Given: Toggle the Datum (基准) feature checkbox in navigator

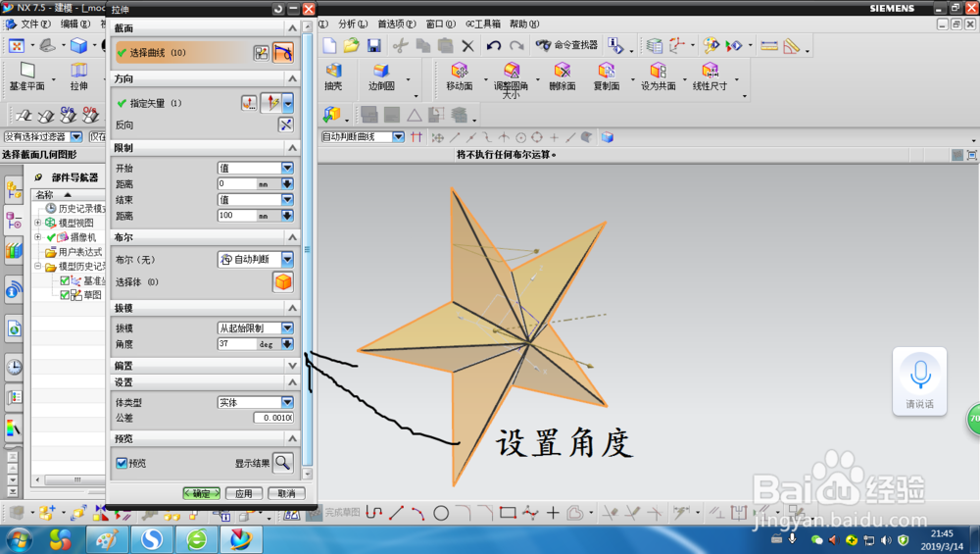Looking at the screenshot, I should (x=65, y=280).
